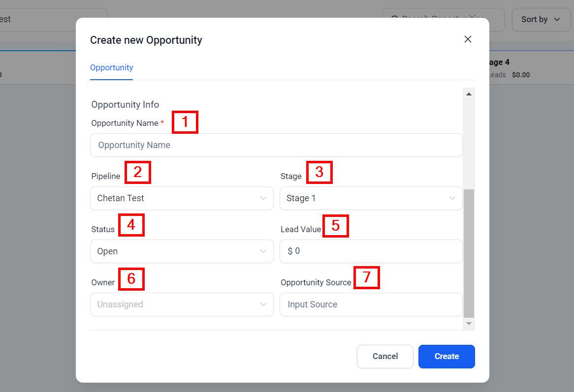Focus the Input Source text field
The image size is (574, 392).
(x=371, y=304)
